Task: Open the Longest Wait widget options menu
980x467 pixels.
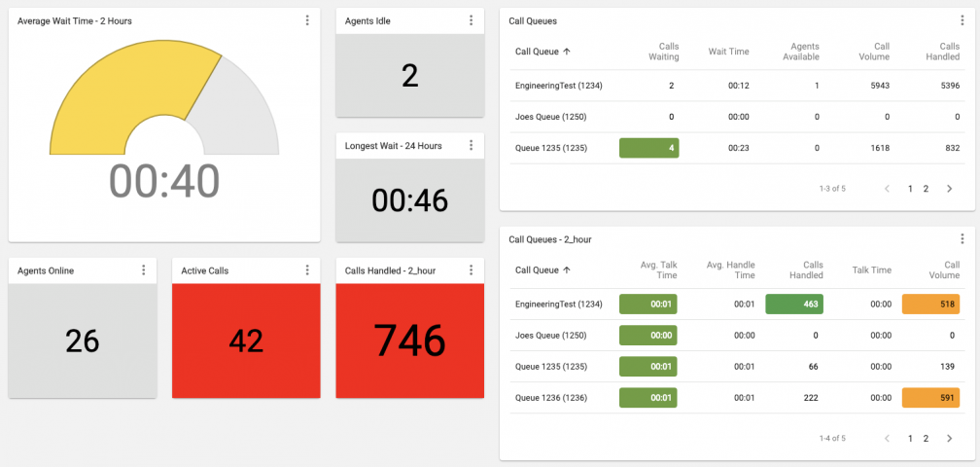Action: (471, 146)
